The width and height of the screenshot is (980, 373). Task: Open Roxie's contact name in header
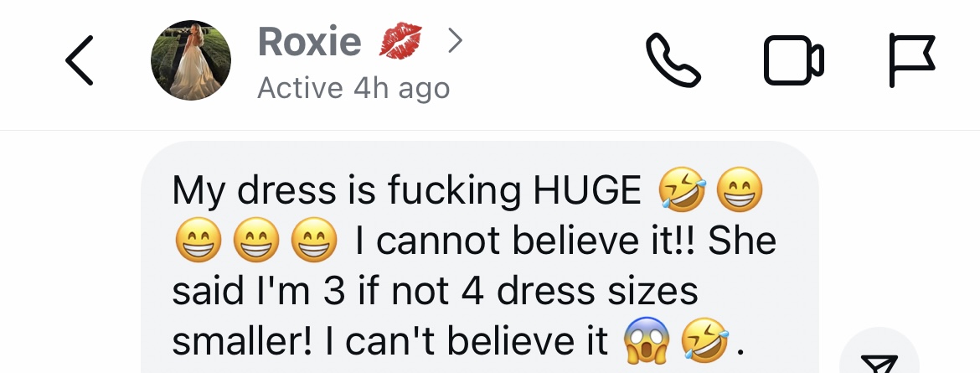point(309,41)
